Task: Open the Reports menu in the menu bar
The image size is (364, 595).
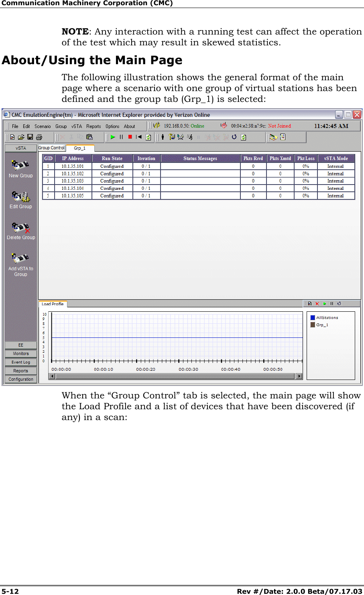Action: coord(94,126)
